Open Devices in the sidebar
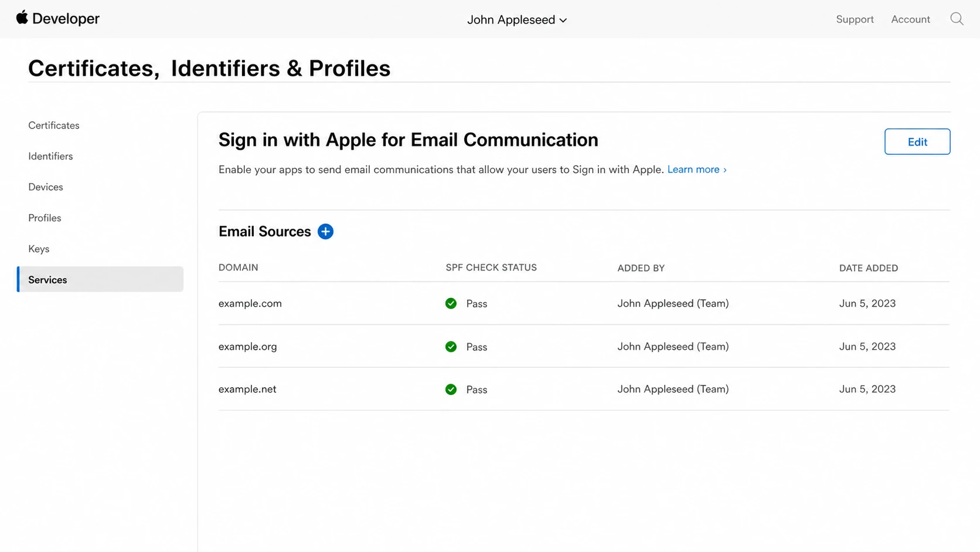This screenshot has height=552, width=980. (46, 187)
